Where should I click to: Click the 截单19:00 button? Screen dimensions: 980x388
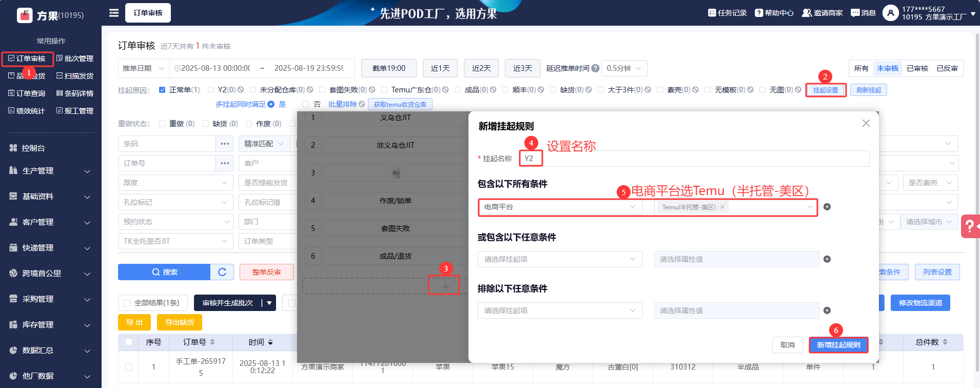pos(389,68)
